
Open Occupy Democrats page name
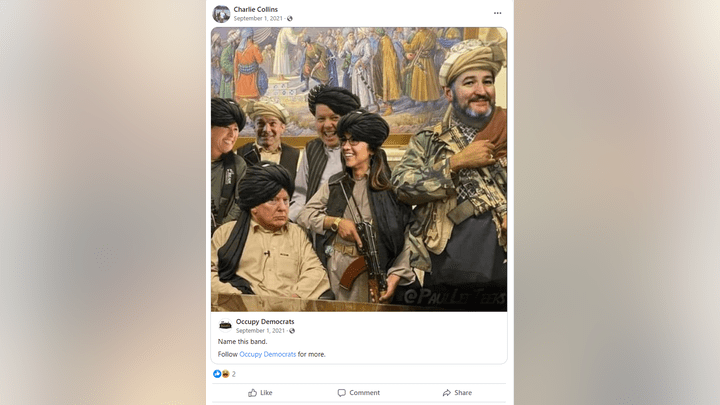[265, 321]
